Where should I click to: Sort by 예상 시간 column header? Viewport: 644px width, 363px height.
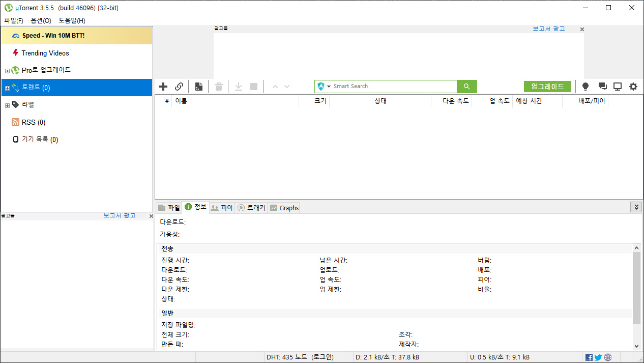(537, 101)
